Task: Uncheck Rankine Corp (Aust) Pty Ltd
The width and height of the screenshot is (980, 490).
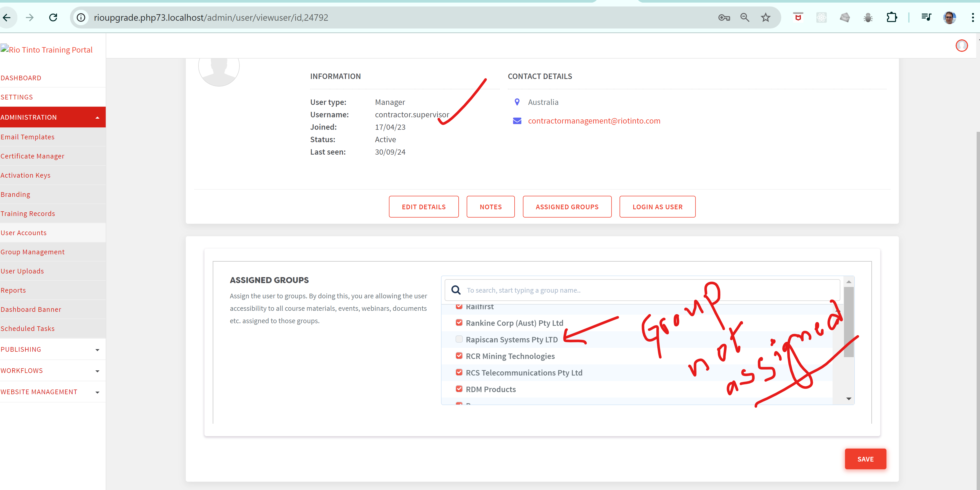Action: (459, 323)
